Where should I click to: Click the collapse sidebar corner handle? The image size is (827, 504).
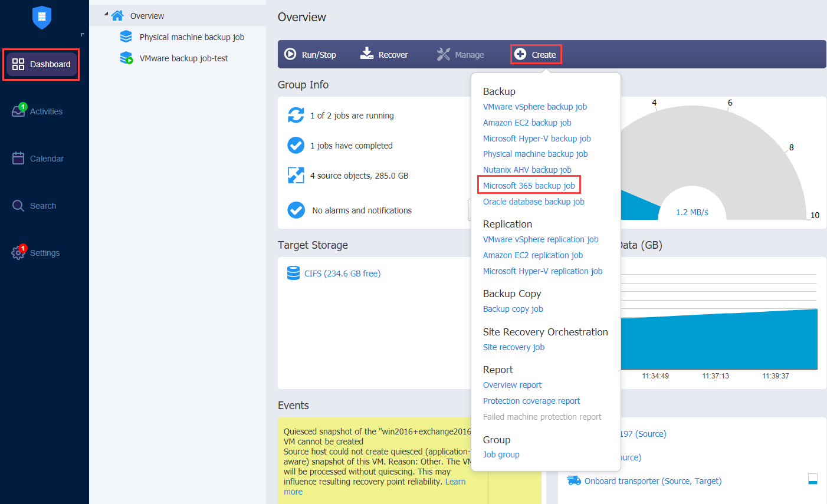tap(82, 35)
